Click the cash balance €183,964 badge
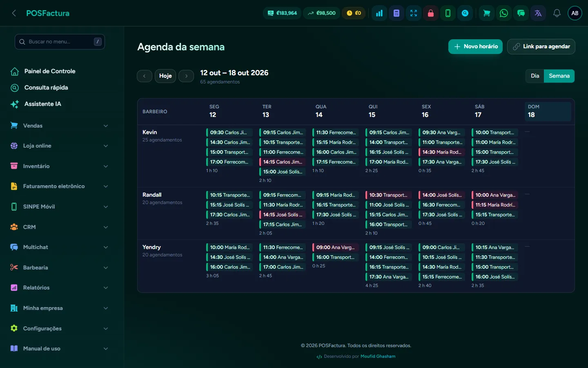The height and width of the screenshot is (368, 588). pos(282,13)
